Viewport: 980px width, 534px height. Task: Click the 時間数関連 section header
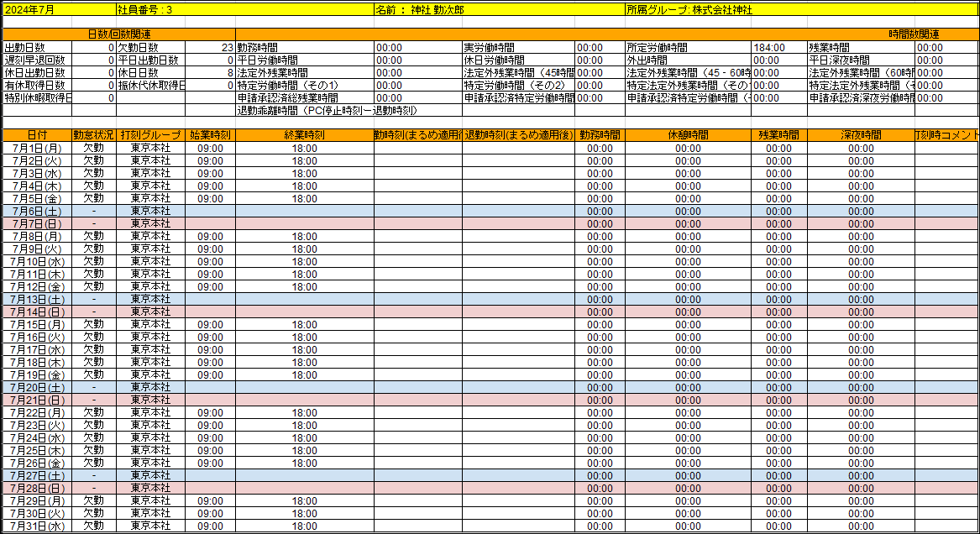[x=914, y=34]
